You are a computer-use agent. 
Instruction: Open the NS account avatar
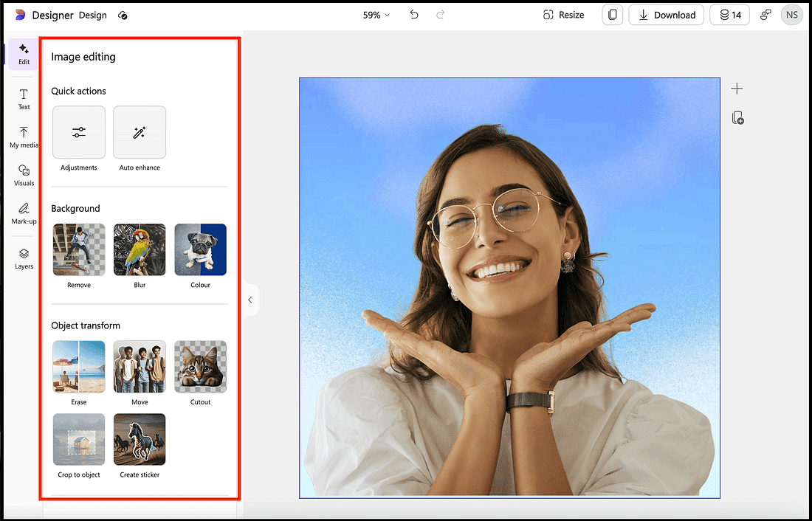coord(792,15)
